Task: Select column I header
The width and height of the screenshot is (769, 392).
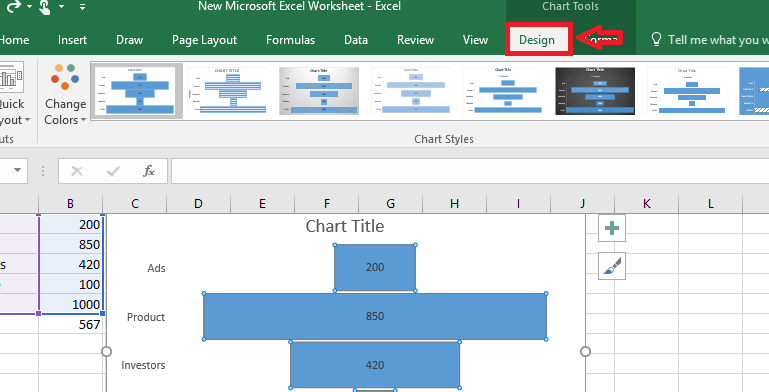Action: pos(518,204)
